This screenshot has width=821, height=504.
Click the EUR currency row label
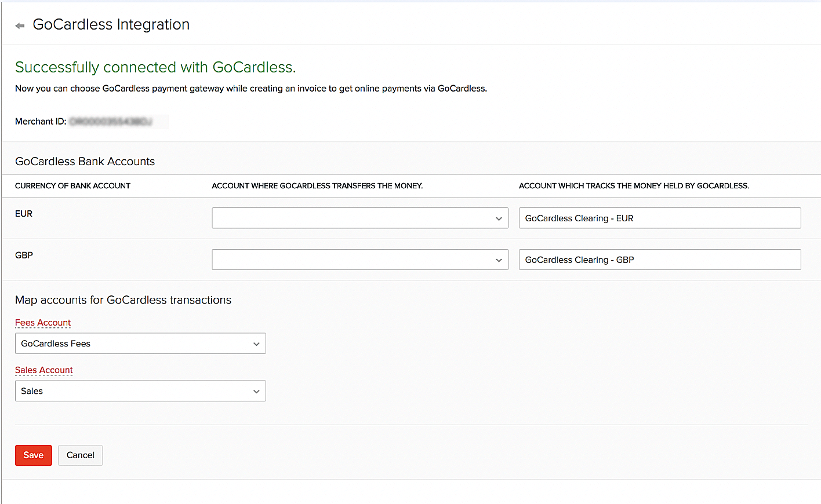click(x=24, y=214)
